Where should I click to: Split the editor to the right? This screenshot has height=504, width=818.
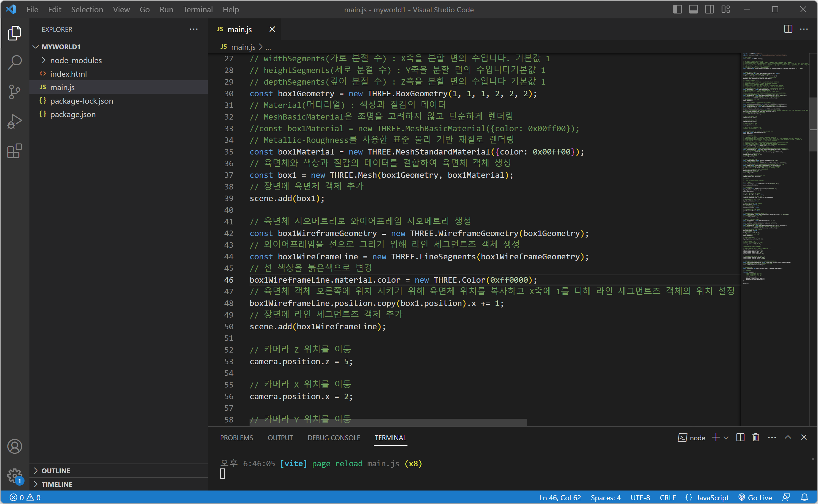[788, 29]
